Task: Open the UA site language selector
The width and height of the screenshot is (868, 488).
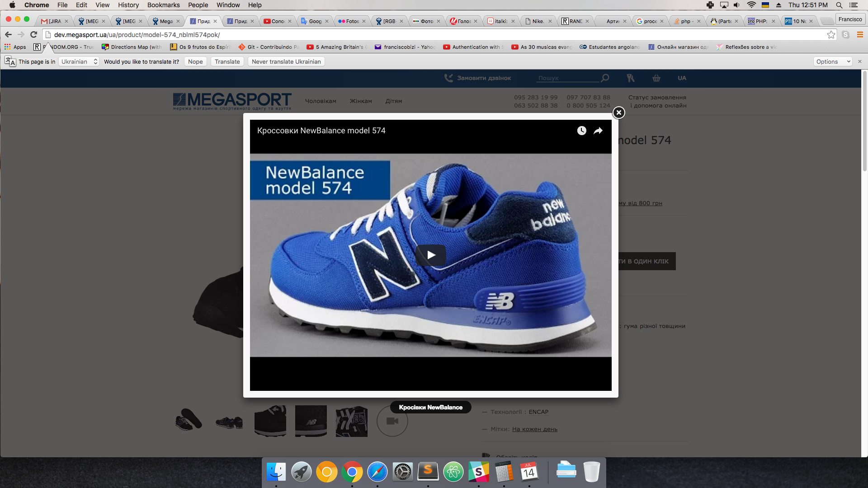Action: coord(682,78)
